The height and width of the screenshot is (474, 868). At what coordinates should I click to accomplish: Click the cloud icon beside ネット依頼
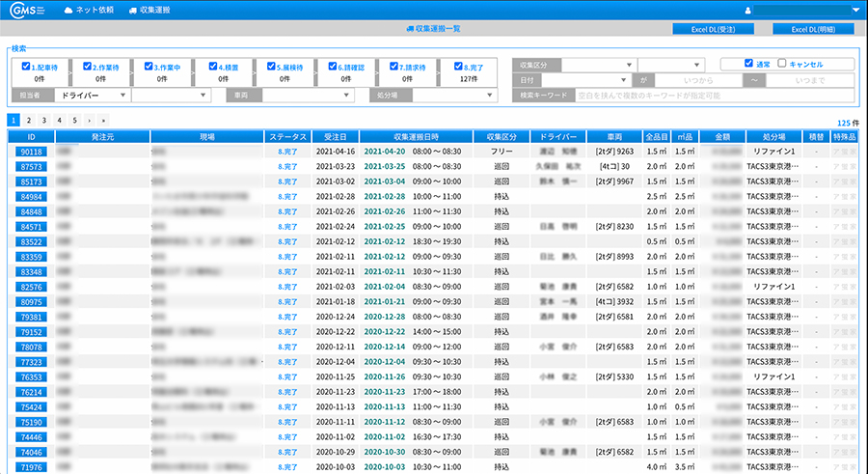coord(68,10)
